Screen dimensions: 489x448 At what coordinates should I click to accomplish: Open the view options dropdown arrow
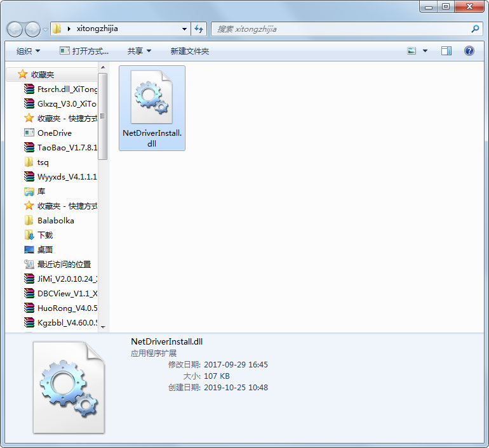pyautogui.click(x=425, y=51)
